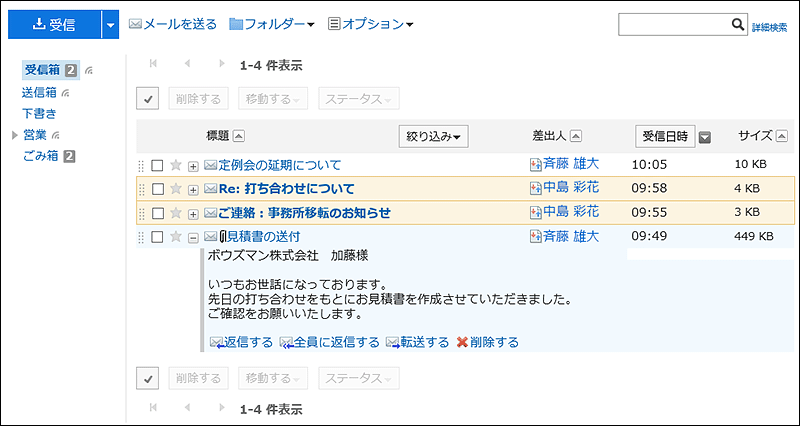Click the top first-page pager arrow

click(x=153, y=64)
